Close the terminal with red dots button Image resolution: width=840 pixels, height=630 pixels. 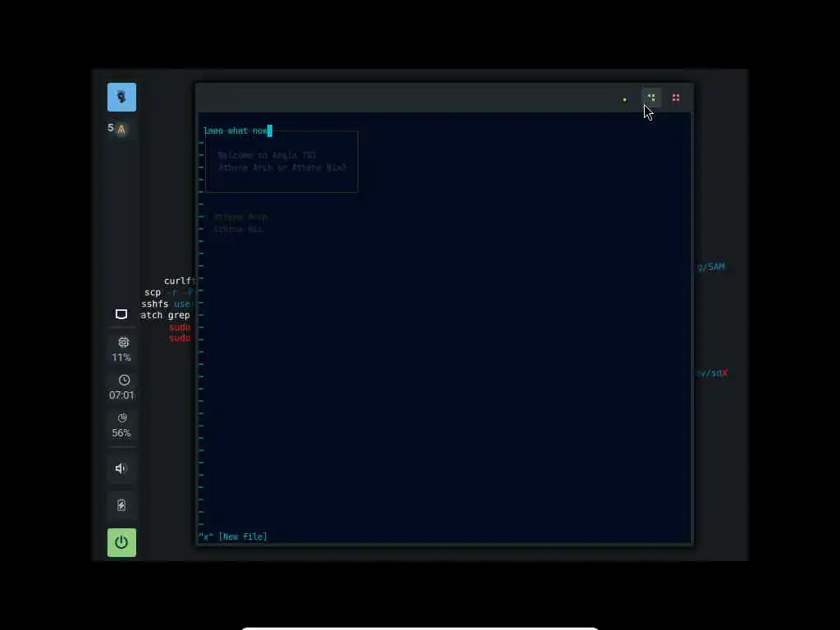[x=676, y=98]
